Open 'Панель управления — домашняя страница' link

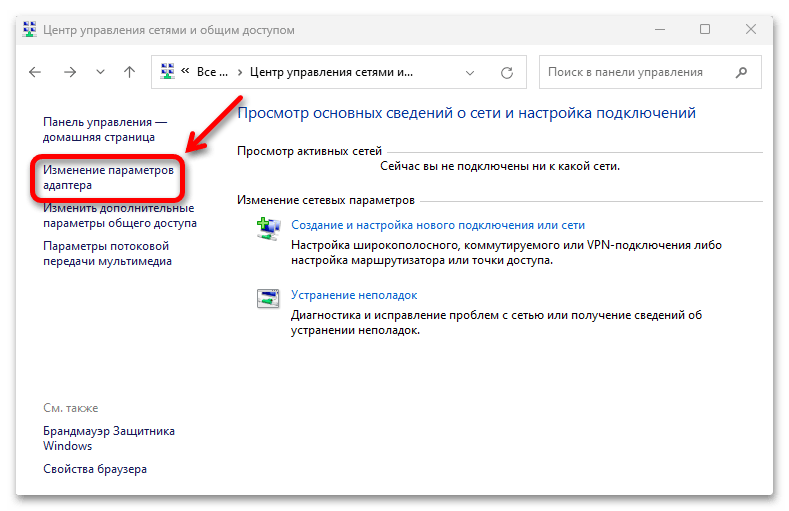point(105,130)
